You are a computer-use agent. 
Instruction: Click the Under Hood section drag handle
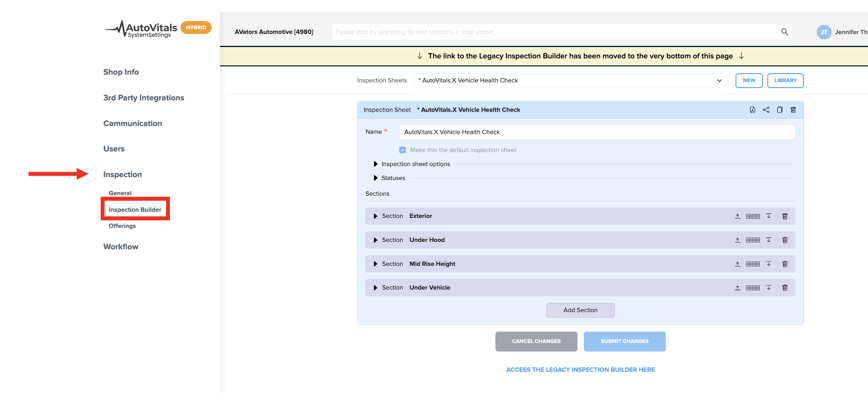(x=753, y=240)
